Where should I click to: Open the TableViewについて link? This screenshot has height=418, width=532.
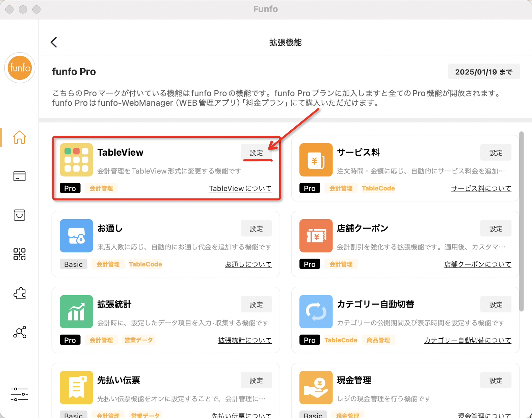pyautogui.click(x=240, y=188)
